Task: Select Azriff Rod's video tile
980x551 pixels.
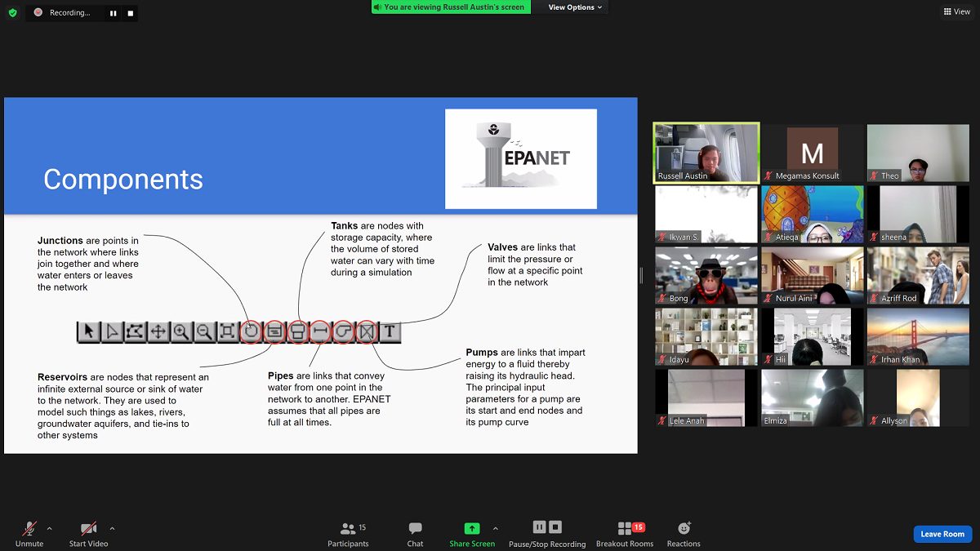Action: (918, 275)
